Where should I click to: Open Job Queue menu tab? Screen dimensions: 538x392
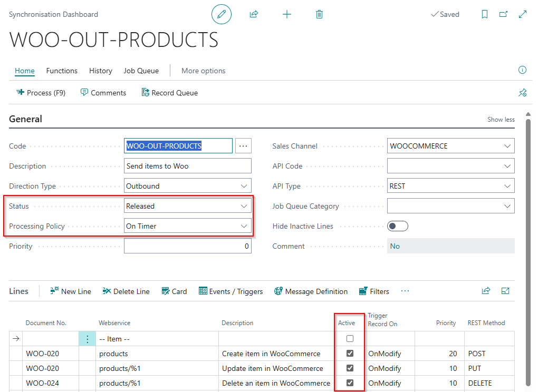tap(141, 71)
